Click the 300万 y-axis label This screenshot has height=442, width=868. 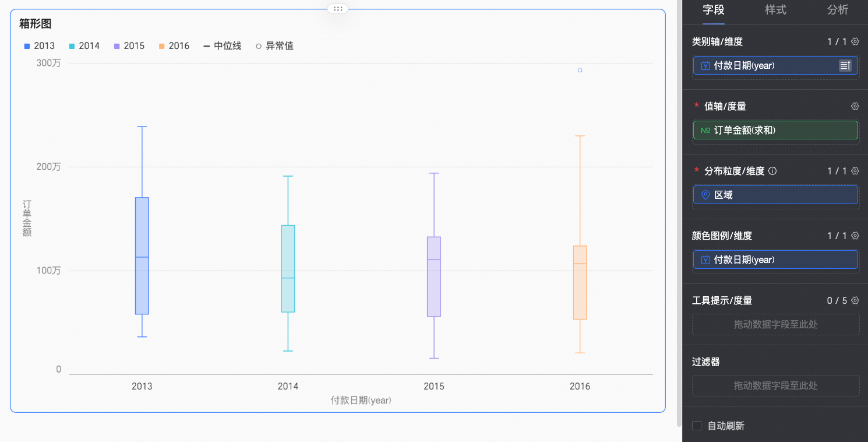click(48, 63)
